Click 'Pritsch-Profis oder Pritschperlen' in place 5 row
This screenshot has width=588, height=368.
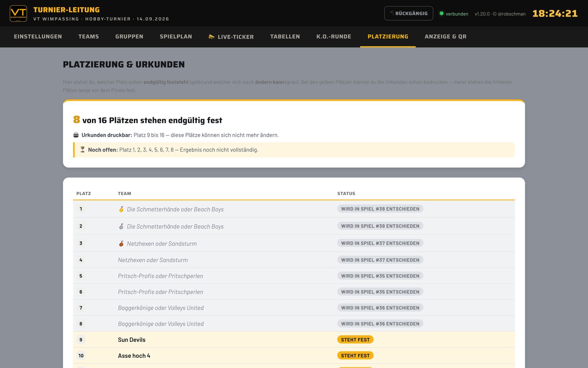click(161, 276)
